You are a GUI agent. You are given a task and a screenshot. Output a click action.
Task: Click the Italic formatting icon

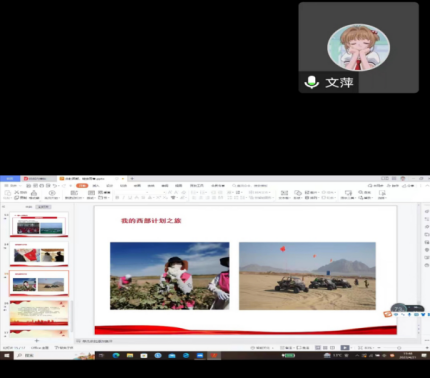tap(123, 198)
